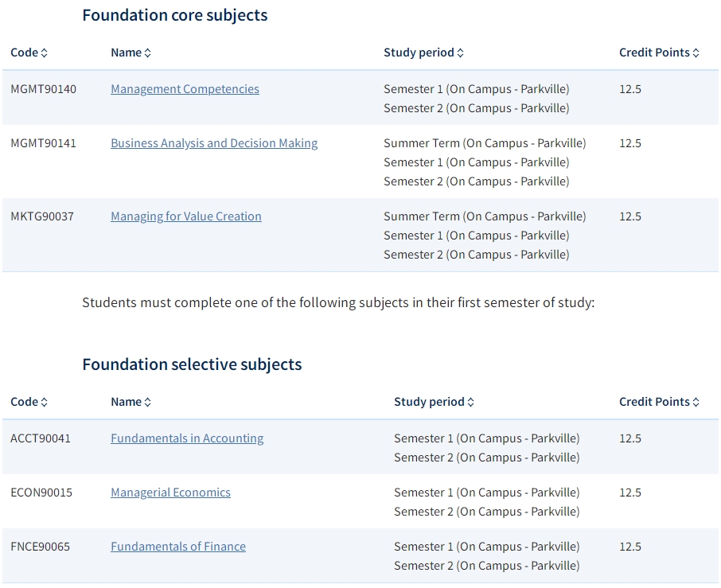Select the FNCE90065 subject code cell
Screen dimensions: 721x588
tap(41, 547)
